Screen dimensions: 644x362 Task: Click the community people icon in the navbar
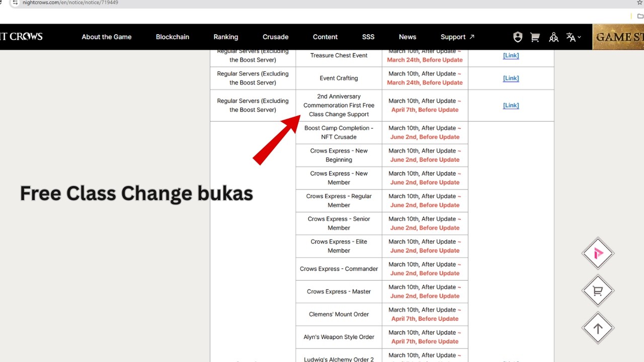[553, 37]
